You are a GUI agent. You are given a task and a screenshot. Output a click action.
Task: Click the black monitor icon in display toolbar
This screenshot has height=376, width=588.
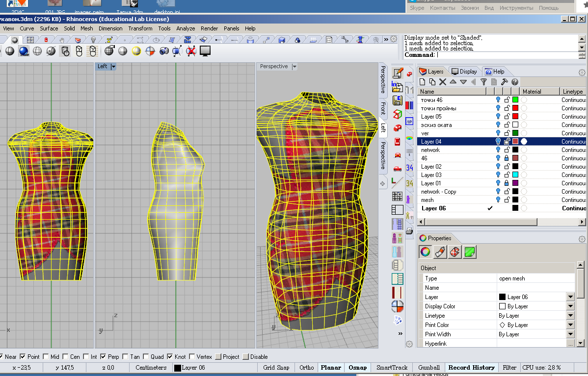pos(205,51)
